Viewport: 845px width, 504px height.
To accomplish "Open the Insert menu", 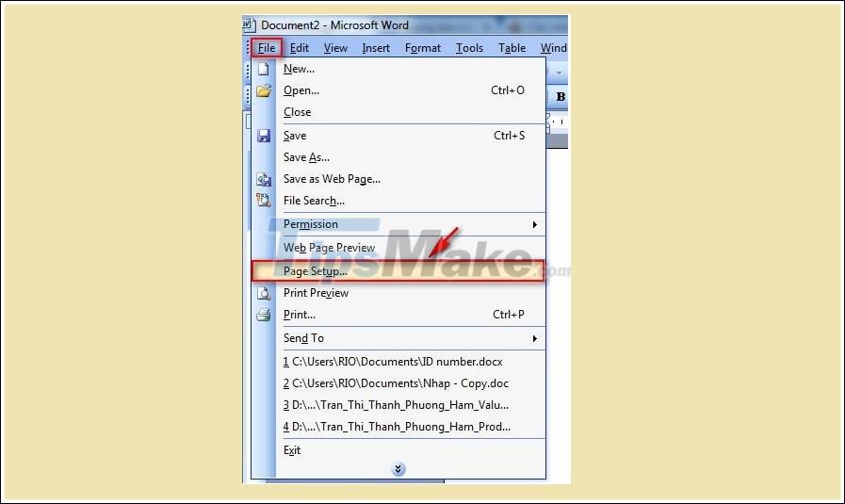I will click(376, 48).
